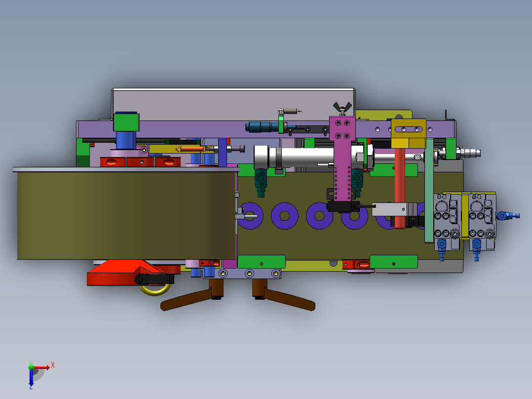Screen dimensions: 532x399
Task: Pick the silver quick coupling at the rod end
Action: click(470, 153)
